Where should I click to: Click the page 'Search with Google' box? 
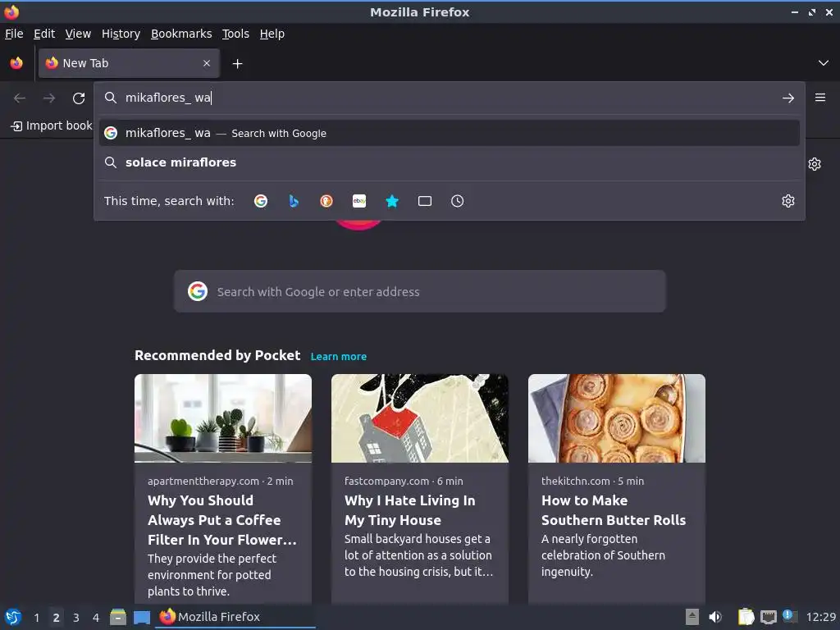(419, 291)
